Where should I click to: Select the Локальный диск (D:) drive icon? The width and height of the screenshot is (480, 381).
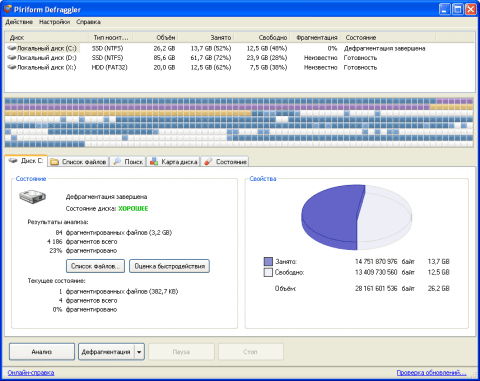[x=12, y=58]
